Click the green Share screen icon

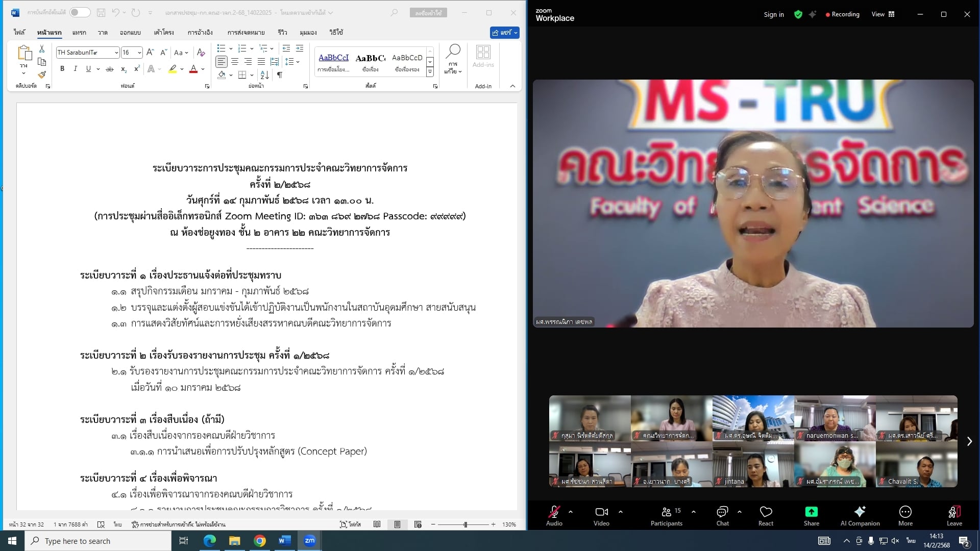pos(811,512)
